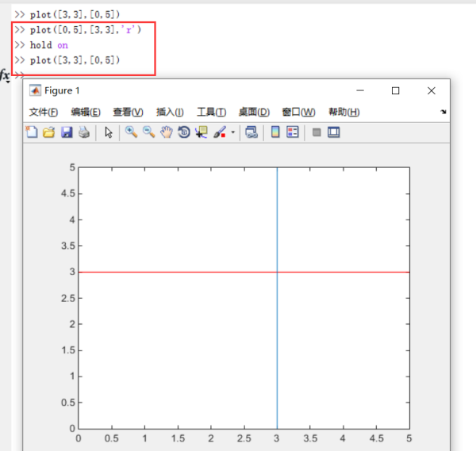Image resolution: width=476 pixels, height=451 pixels.
Task: Select the Brush data tool
Action: pos(220,132)
